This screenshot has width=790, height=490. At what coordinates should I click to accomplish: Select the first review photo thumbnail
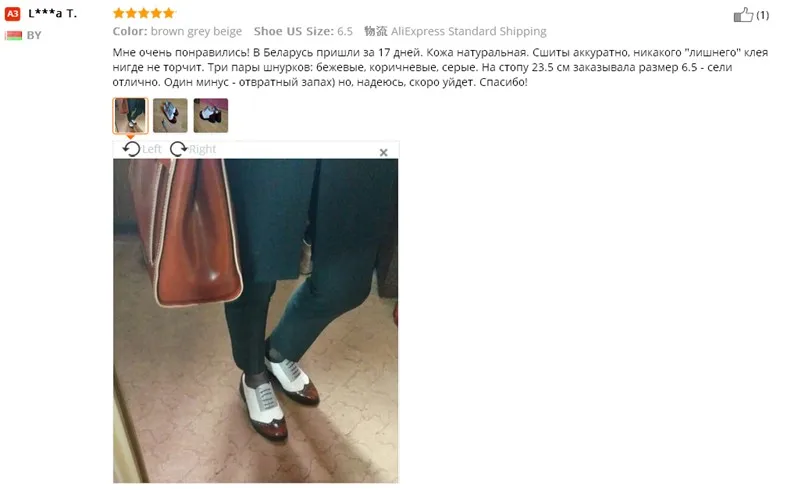(130, 115)
